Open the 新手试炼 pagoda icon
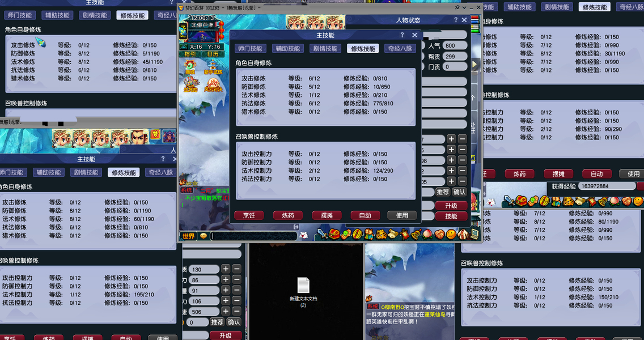This screenshot has width=644, height=340. pyautogui.click(x=213, y=67)
